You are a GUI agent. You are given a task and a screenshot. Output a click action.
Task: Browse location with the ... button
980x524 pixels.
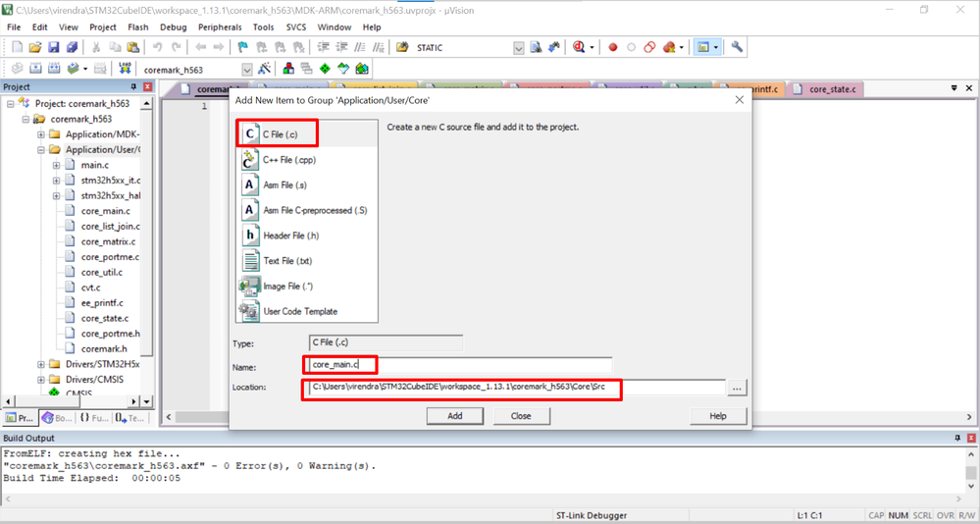tap(737, 389)
